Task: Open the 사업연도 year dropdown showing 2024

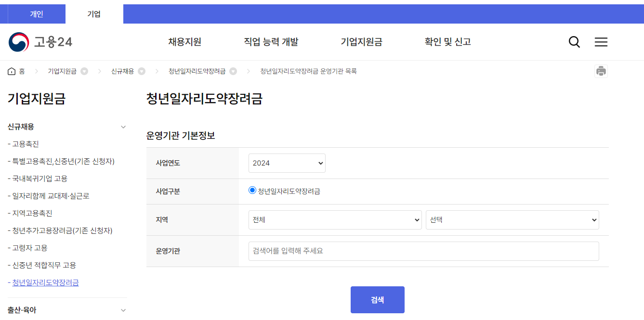Action: 287,163
